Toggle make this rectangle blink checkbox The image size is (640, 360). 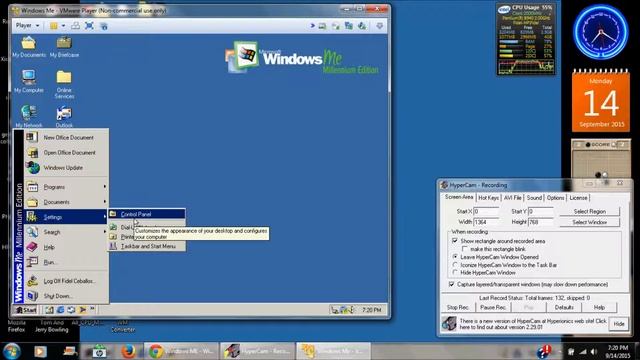click(x=465, y=249)
